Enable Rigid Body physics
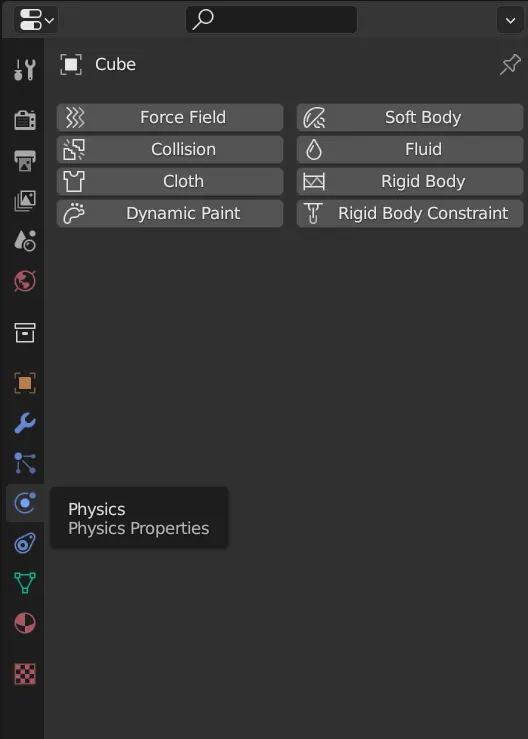528x739 pixels. [x=410, y=181]
